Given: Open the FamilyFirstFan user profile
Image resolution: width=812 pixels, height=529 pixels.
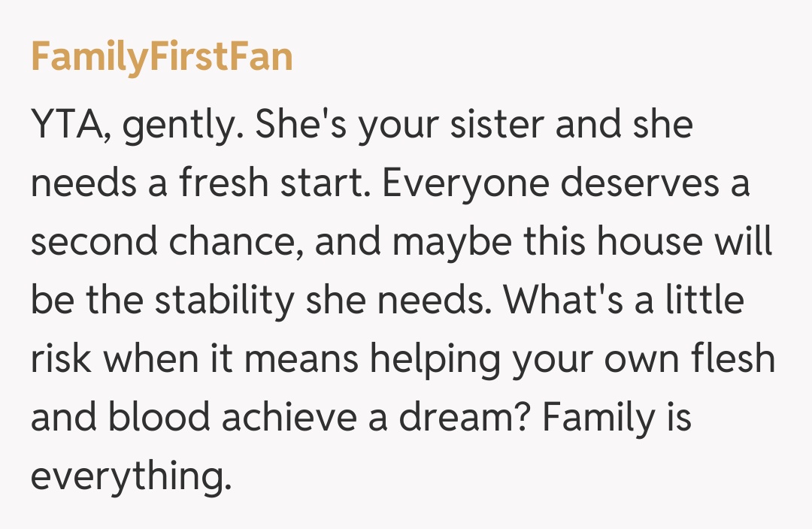Looking at the screenshot, I should [x=162, y=58].
